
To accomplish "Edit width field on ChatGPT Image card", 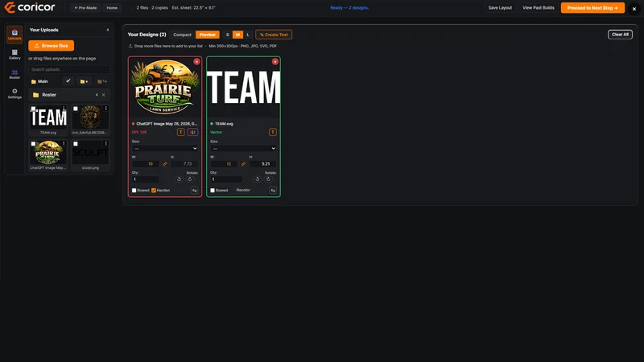I will coord(146,164).
